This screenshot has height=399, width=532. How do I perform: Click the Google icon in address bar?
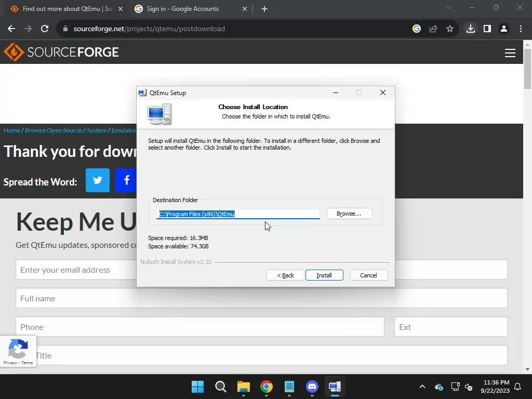[417, 29]
